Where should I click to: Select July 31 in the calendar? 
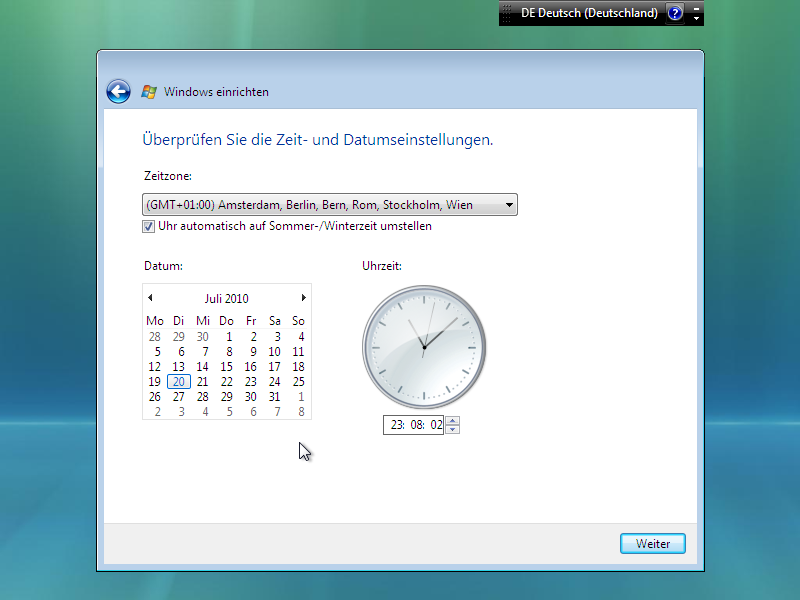coord(275,396)
